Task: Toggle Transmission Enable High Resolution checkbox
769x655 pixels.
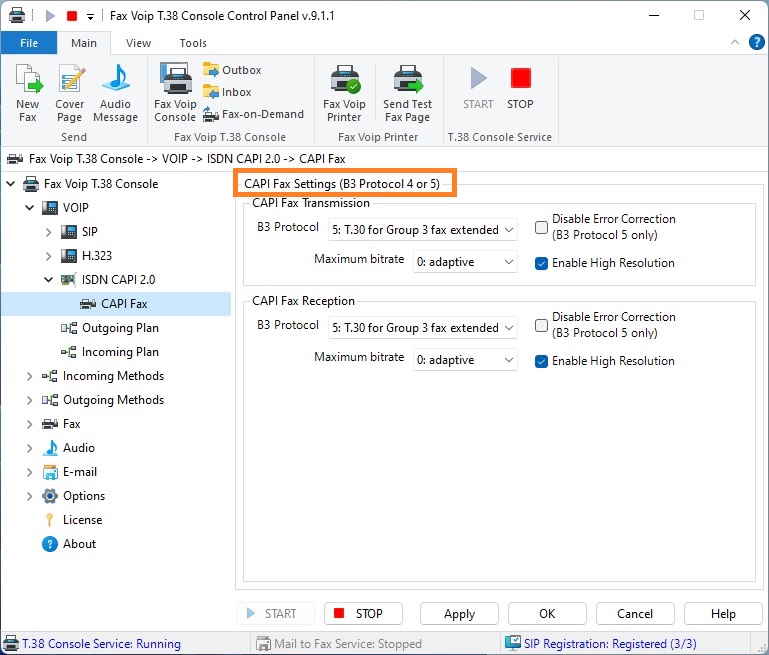Action: pyautogui.click(x=541, y=263)
